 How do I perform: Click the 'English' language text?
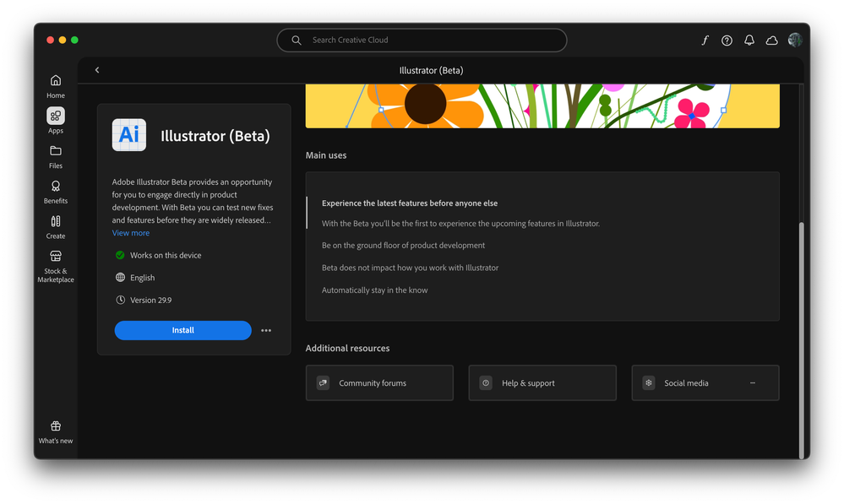pos(142,278)
